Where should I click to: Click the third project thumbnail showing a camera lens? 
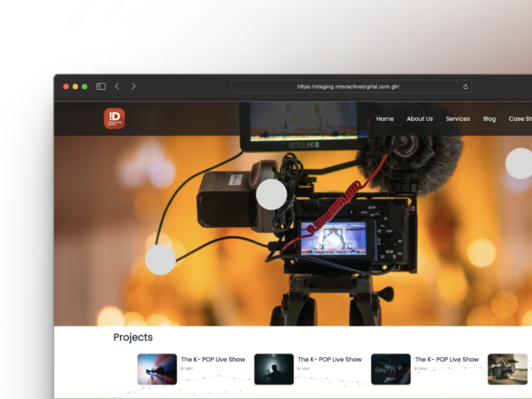(391, 369)
